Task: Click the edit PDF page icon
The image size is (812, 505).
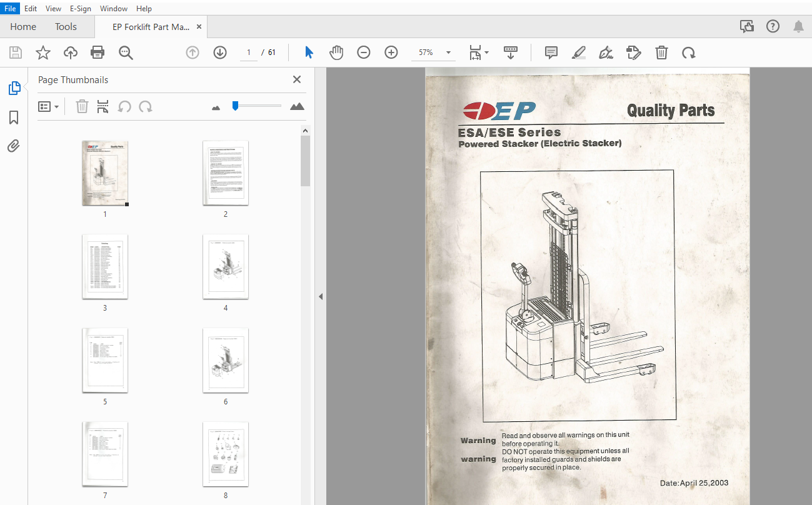Action: 634,52
